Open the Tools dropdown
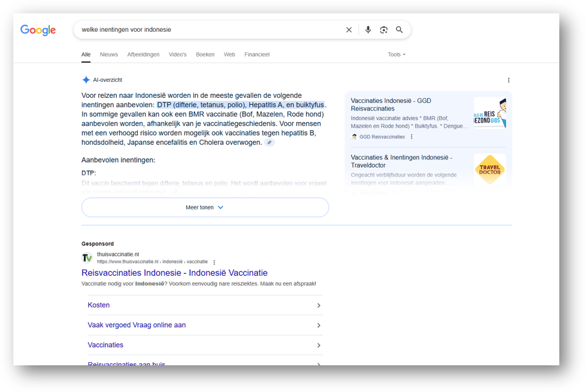 [397, 55]
